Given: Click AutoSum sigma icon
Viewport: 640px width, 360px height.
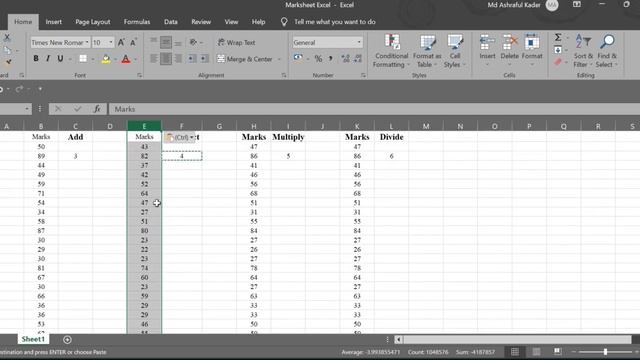Looking at the screenshot, I should (558, 38).
